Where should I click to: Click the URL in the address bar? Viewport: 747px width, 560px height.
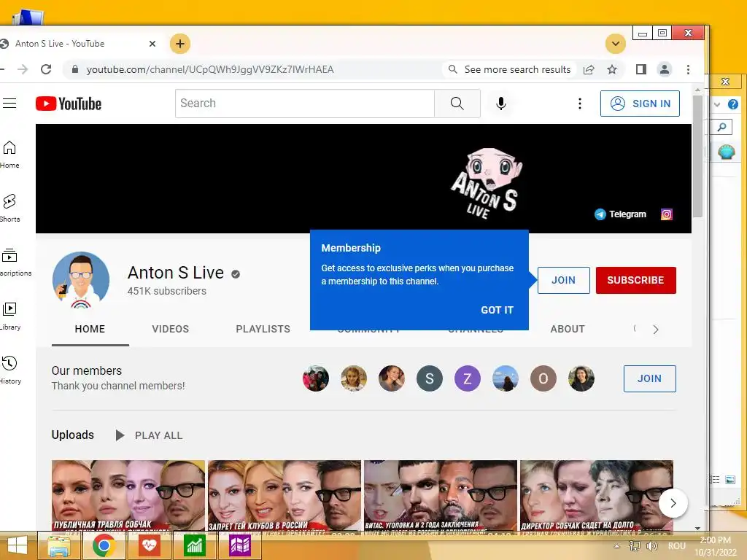click(209, 69)
